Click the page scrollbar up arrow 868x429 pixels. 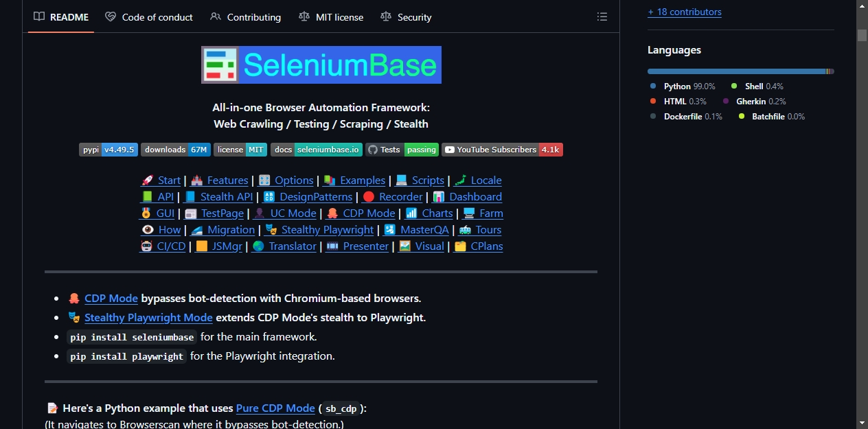point(862,5)
